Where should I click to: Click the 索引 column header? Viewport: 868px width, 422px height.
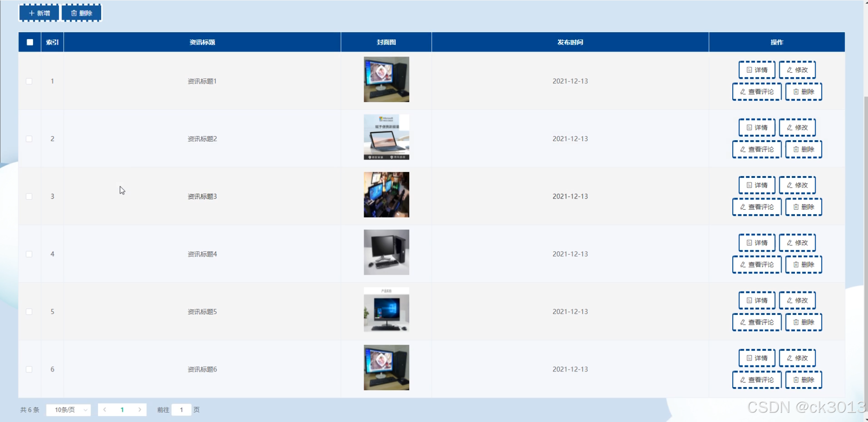52,42
